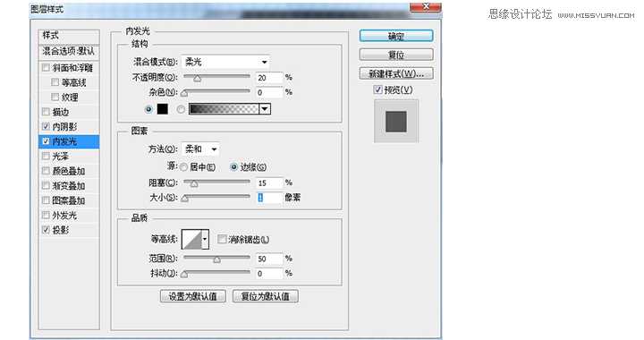Viewport: 644px width, 340px height.
Task: Select the 外发光 style entry label
Action: [64, 216]
